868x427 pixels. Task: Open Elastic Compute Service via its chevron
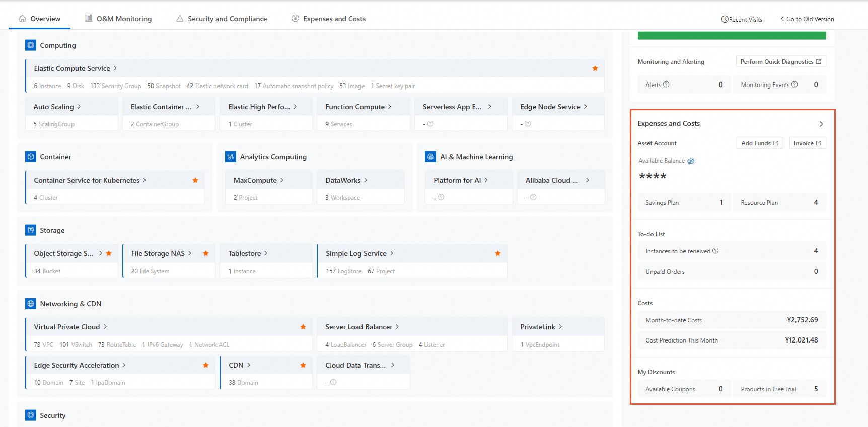tap(115, 68)
